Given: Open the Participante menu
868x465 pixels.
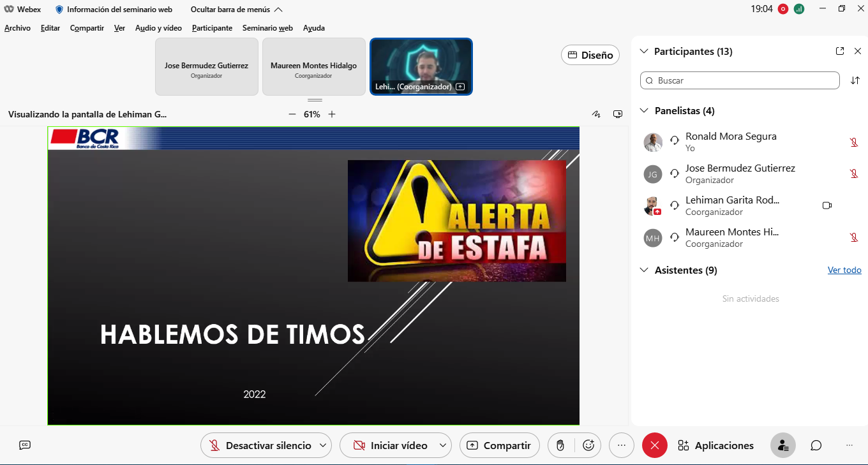Looking at the screenshot, I should point(212,28).
